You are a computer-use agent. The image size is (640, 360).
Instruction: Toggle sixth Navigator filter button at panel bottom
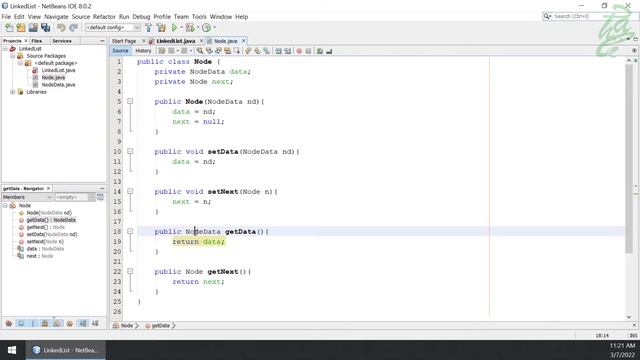coord(70,324)
